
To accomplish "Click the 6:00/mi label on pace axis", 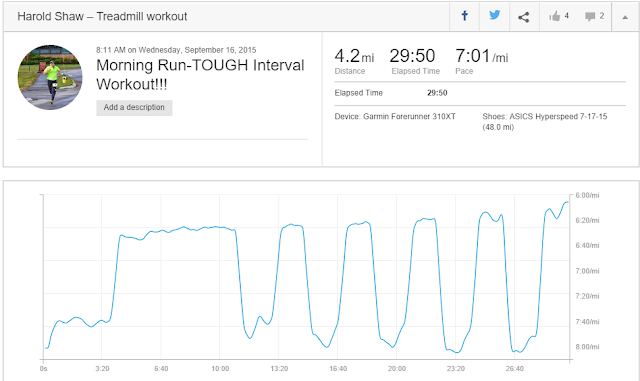I will [x=587, y=195].
